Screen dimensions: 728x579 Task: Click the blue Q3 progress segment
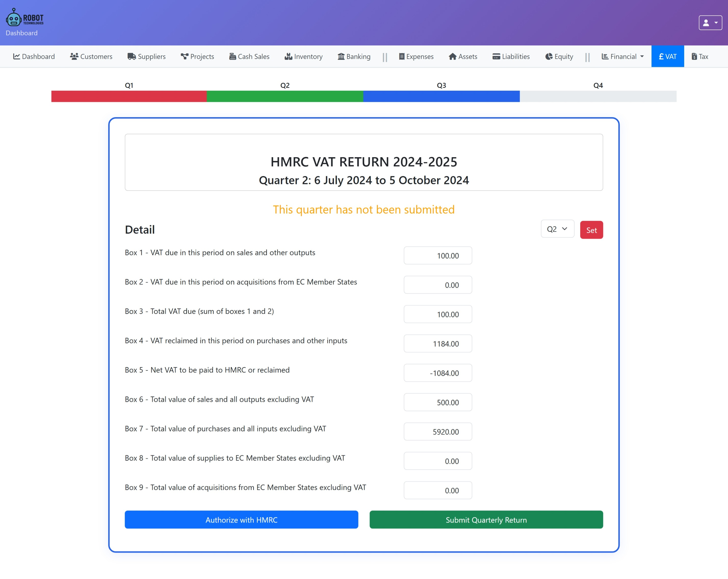click(441, 96)
